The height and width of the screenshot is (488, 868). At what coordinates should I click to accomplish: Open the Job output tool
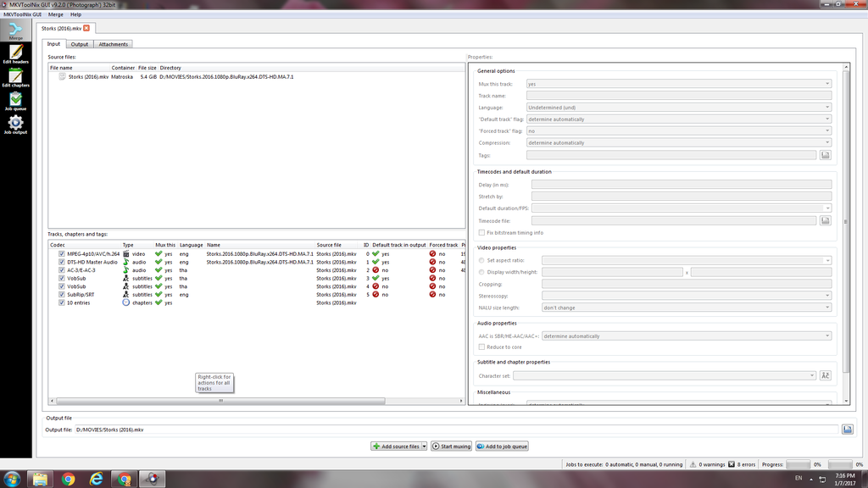(x=15, y=125)
